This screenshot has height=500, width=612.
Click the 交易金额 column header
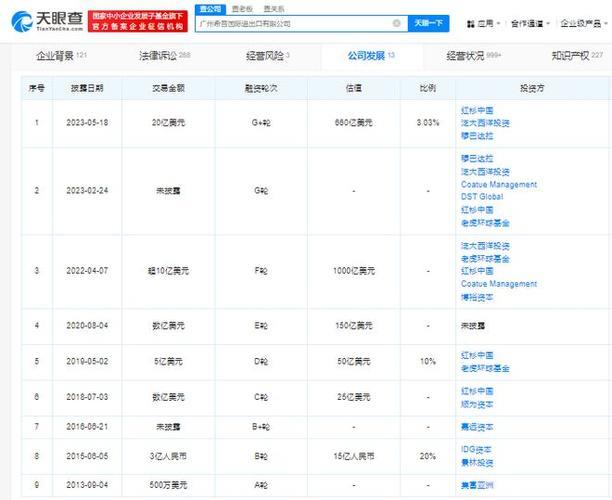click(x=168, y=88)
